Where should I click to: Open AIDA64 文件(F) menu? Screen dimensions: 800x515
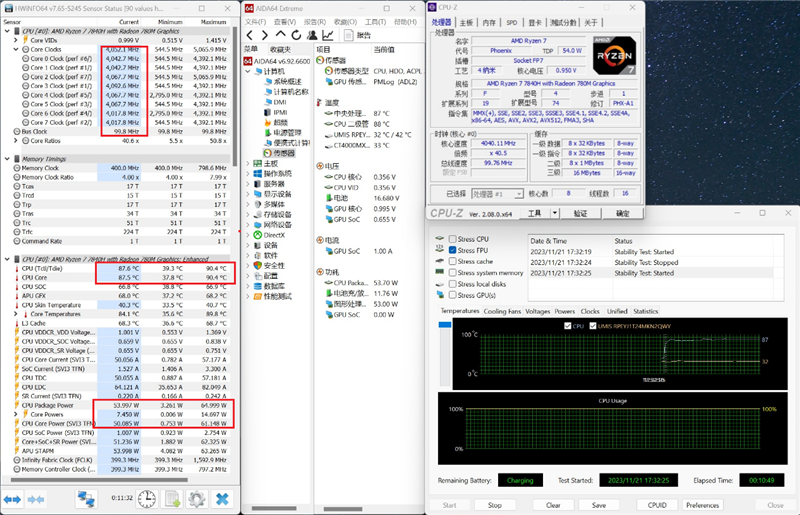click(x=256, y=22)
